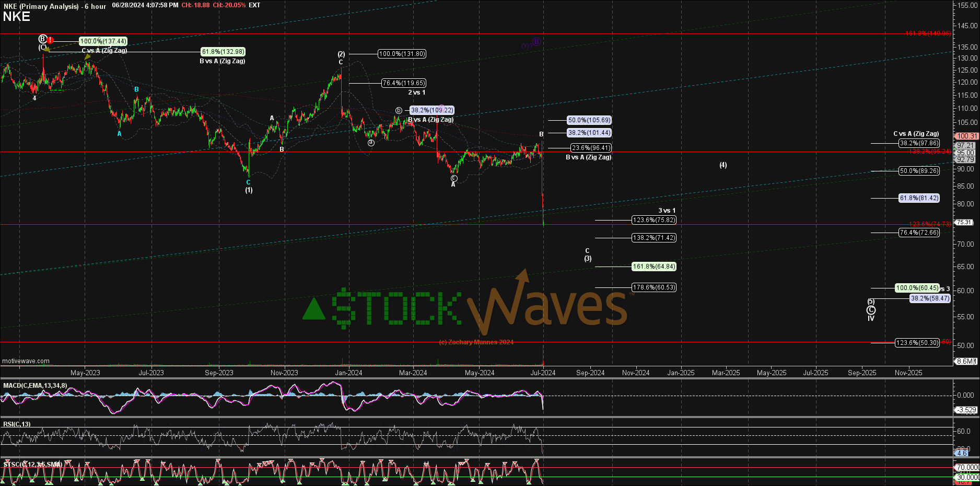Click the Jul-2025 date axis label
This screenshot has width=980, height=486.
pos(815,373)
